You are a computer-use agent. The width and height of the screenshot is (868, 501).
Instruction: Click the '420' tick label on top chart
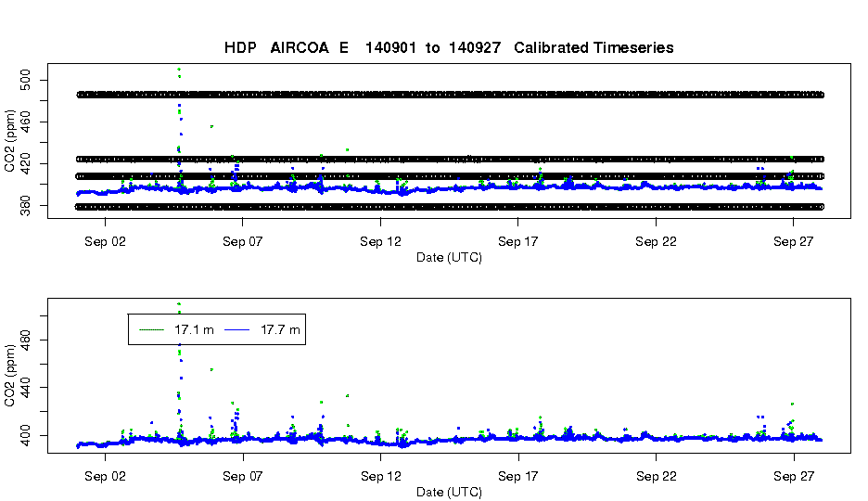pos(25,164)
